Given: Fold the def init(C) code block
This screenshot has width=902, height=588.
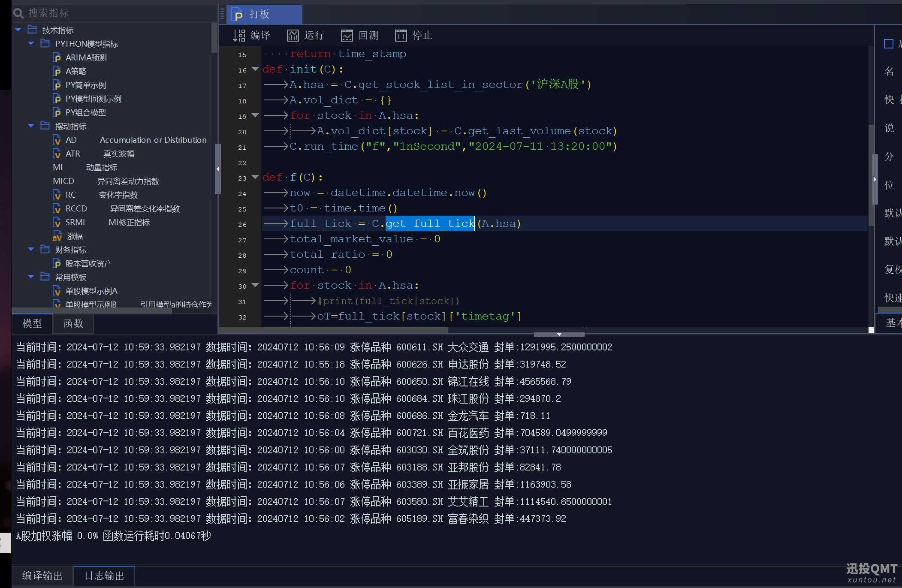Looking at the screenshot, I should (x=255, y=69).
